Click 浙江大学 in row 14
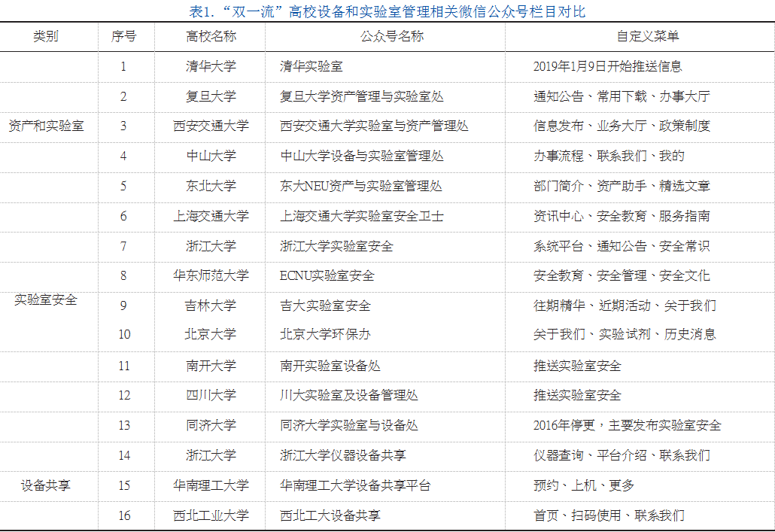This screenshot has height=532, width=775. click(x=211, y=454)
